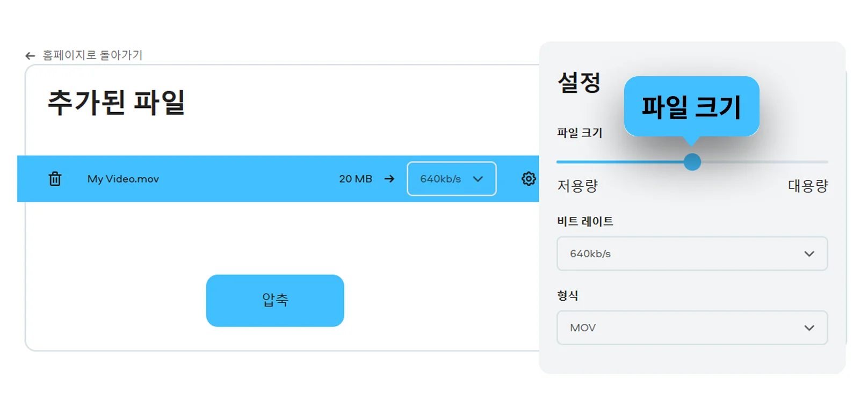
Task: Open the 640kb/s dropdown in the file row
Action: click(451, 179)
